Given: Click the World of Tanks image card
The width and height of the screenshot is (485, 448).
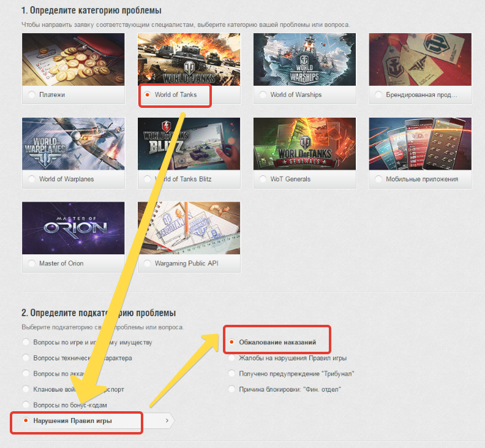Looking at the screenshot, I should click(189, 59).
